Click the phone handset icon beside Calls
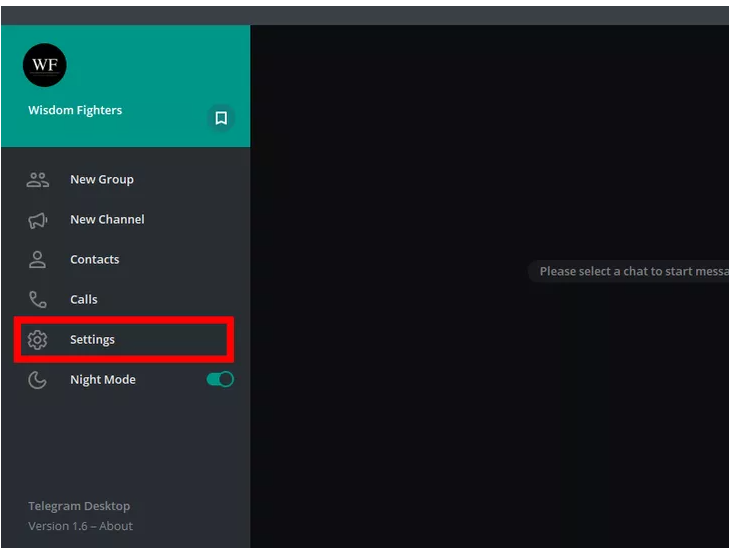This screenshot has width=729, height=548. [x=38, y=300]
